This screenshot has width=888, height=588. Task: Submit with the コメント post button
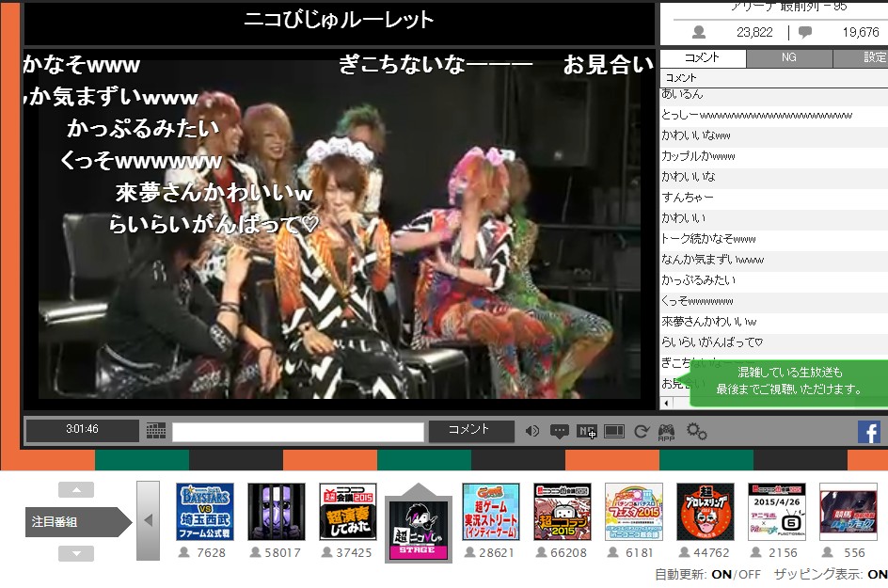[x=471, y=431]
